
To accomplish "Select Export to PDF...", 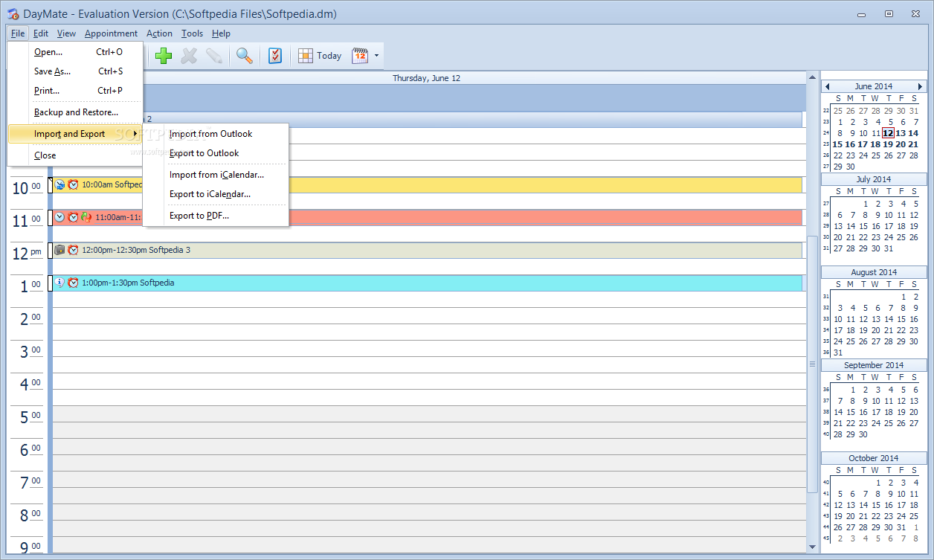I will point(216,216).
